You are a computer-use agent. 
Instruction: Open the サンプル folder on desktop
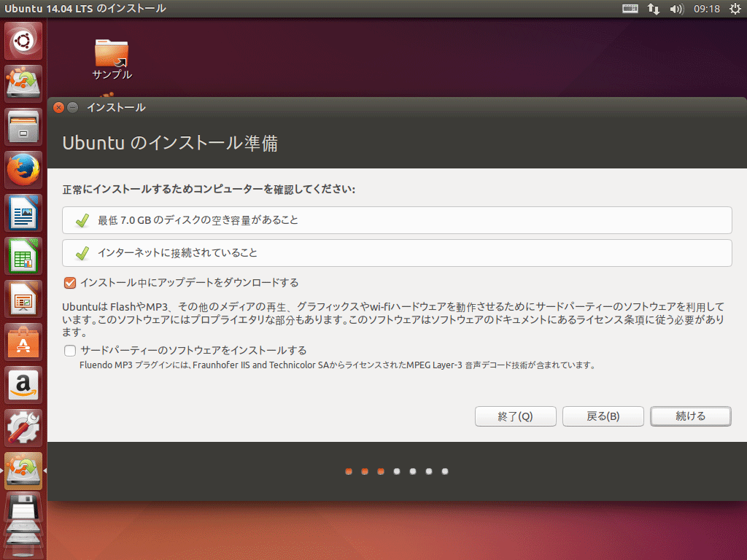pyautogui.click(x=112, y=60)
